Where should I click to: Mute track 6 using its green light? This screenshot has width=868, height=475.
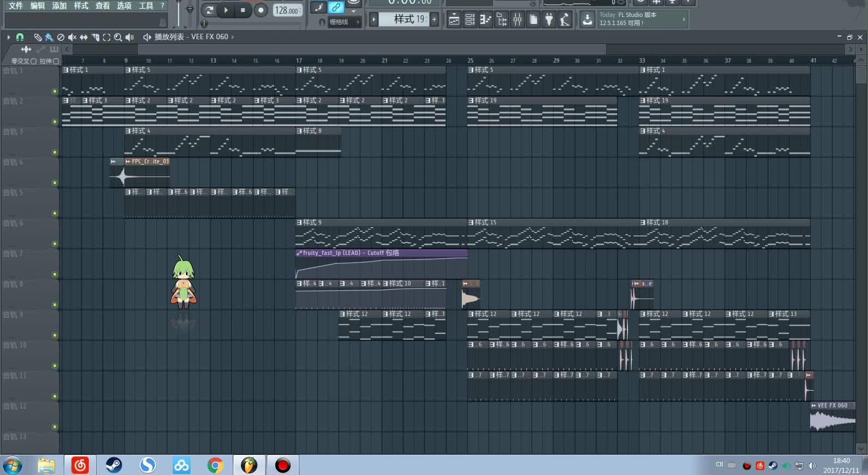coord(55,243)
